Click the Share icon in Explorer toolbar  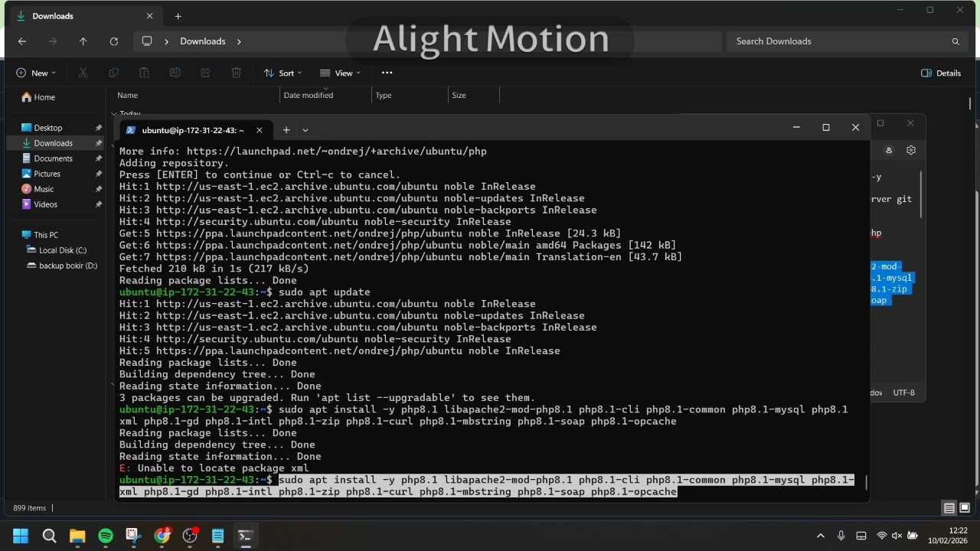(x=205, y=73)
